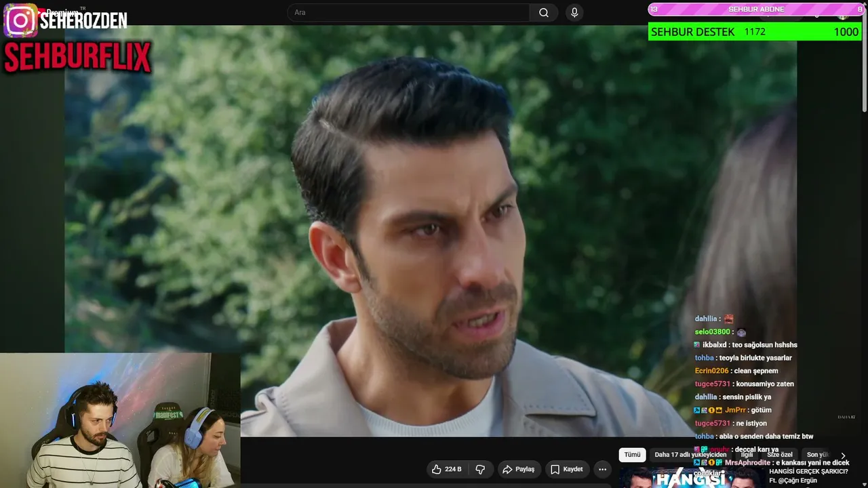
Task: Open the 'Ft. @Çağrı Ergün' channel line
Action: point(793,481)
